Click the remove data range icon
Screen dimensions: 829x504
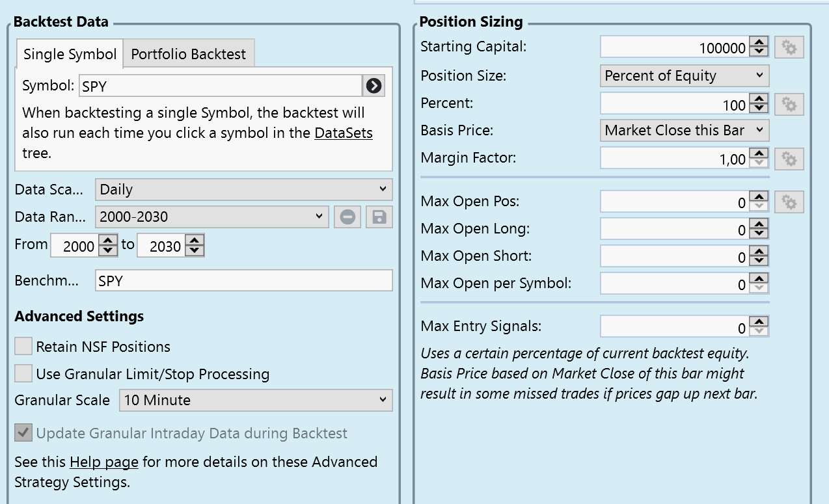pyautogui.click(x=347, y=217)
